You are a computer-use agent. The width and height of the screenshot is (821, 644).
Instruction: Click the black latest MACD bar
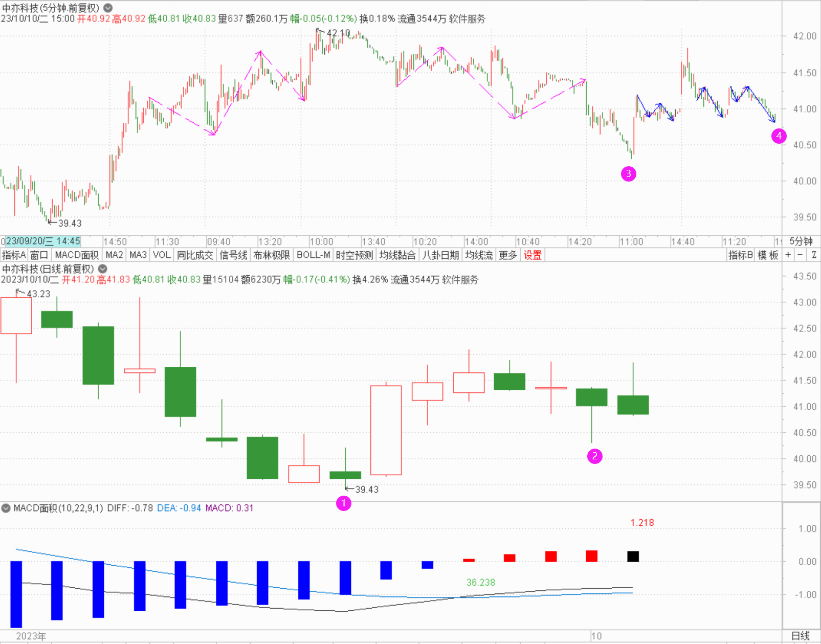point(633,557)
